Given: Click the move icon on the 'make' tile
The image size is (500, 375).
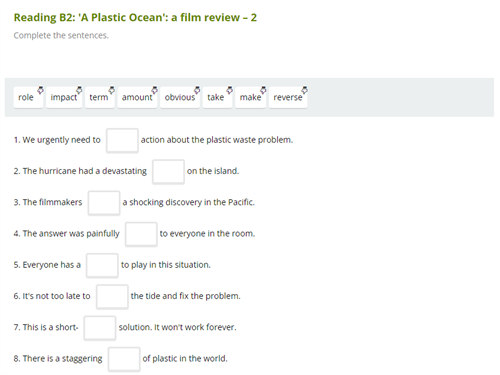Looking at the screenshot, I should [x=263, y=90].
